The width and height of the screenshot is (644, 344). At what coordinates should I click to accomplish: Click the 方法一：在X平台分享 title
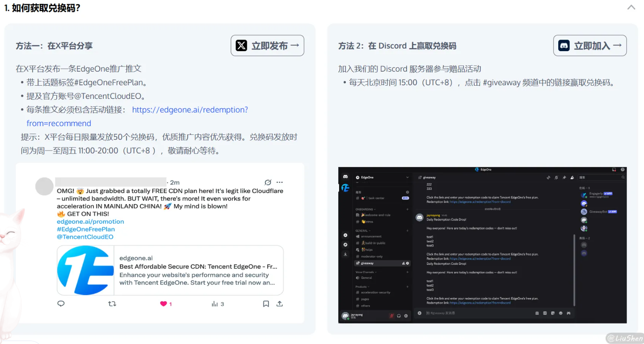coord(54,46)
